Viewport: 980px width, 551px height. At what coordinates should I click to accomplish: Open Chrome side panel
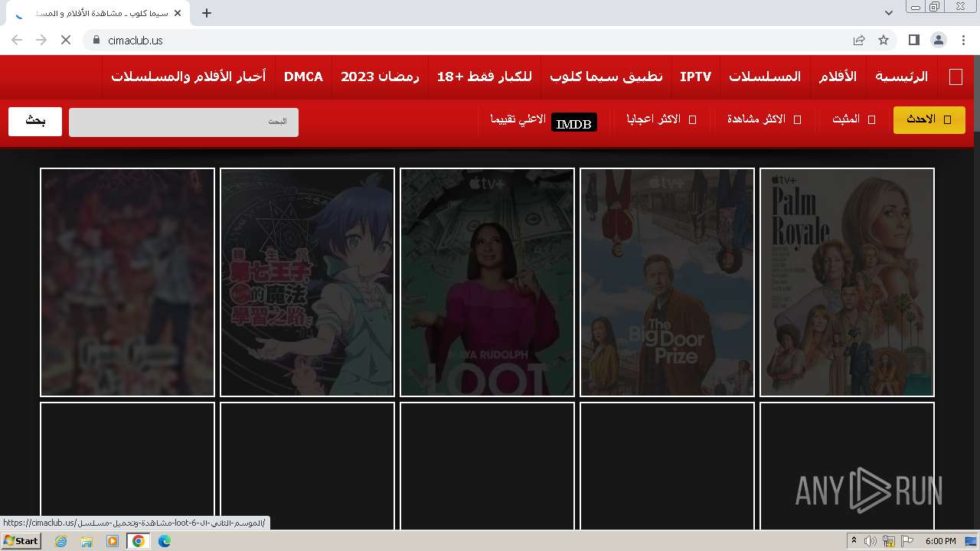pos(914,40)
